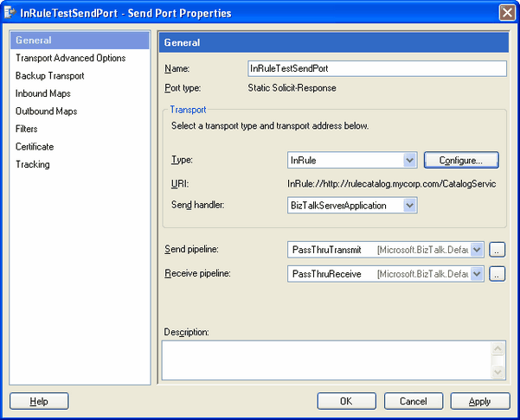The width and height of the screenshot is (520, 420).
Task: Open the Filters page
Action: (x=27, y=129)
